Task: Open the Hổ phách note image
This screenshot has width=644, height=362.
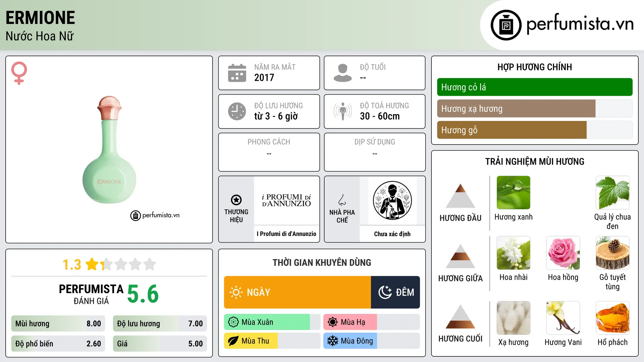Action: (x=613, y=318)
